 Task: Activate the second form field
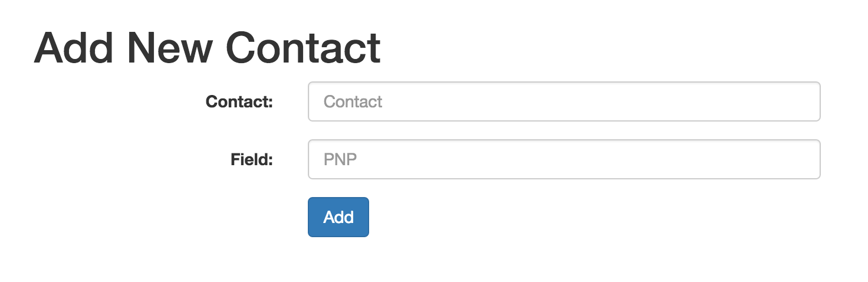tap(564, 159)
